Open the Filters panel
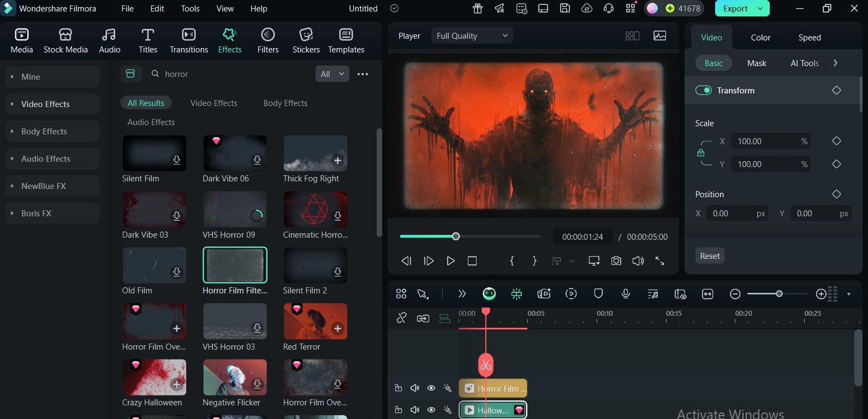Screen dimensions: 868x419 (268, 41)
